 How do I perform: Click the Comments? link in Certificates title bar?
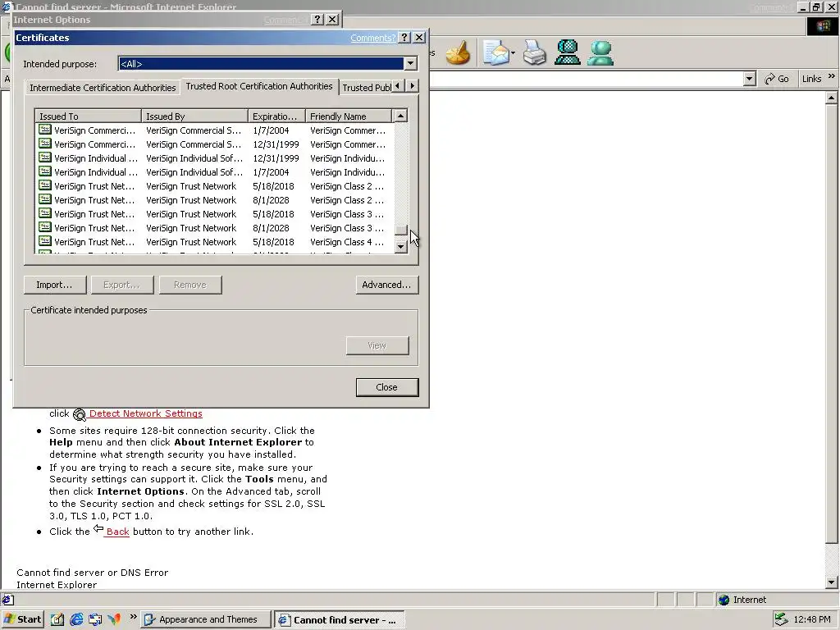(373, 38)
